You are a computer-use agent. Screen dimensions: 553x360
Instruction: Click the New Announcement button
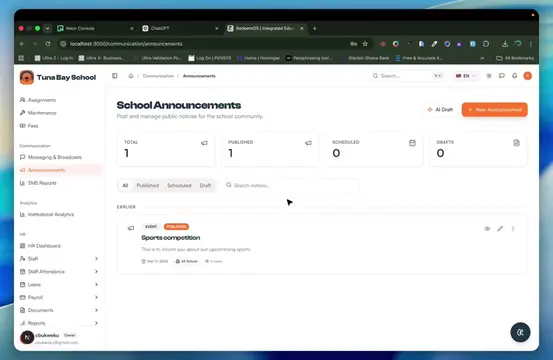click(x=494, y=110)
